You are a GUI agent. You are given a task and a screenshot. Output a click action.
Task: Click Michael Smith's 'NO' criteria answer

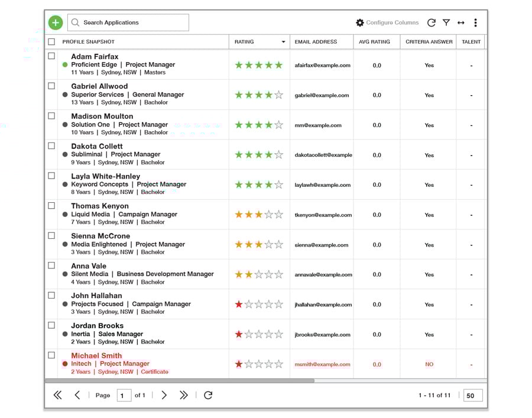point(429,364)
